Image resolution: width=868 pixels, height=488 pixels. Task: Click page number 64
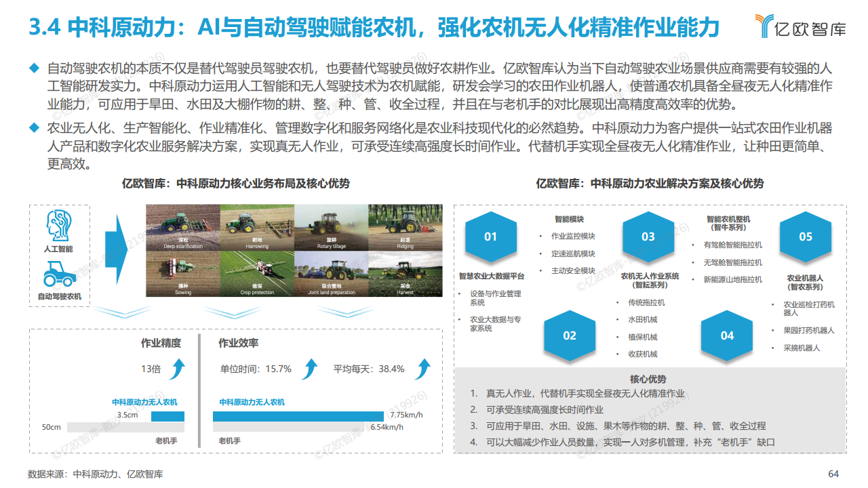coord(833,474)
